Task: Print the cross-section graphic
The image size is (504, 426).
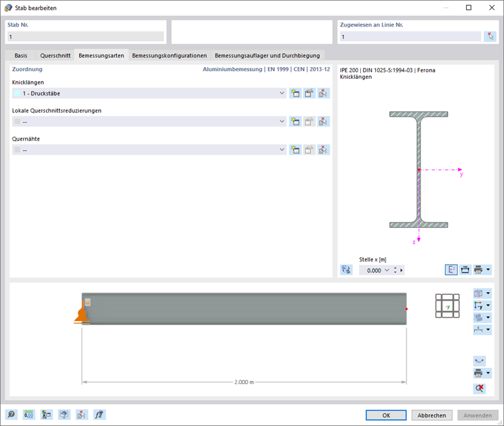Action: click(478, 269)
